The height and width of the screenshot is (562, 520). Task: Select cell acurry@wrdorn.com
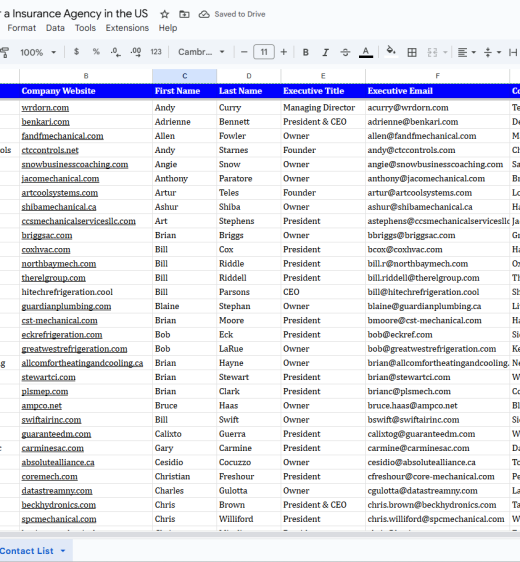point(437,108)
